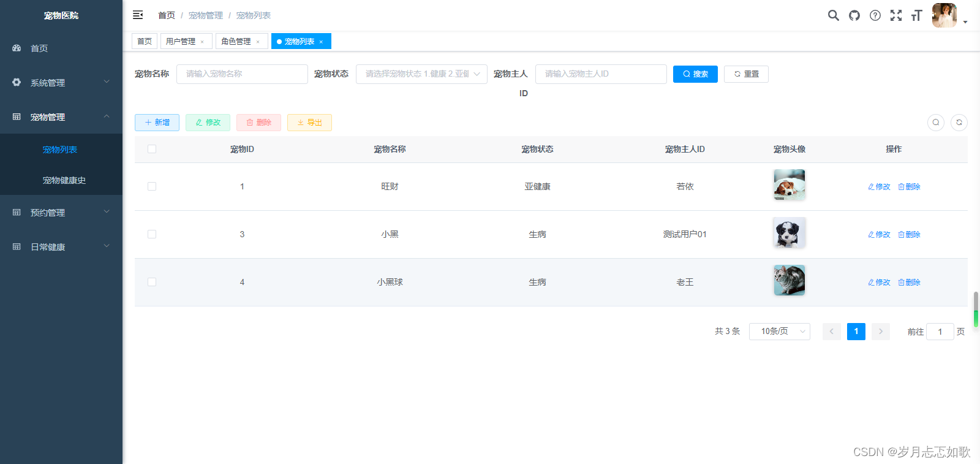Click the green 修改 toolbar button
Image resolution: width=980 pixels, height=464 pixels.
pos(208,123)
